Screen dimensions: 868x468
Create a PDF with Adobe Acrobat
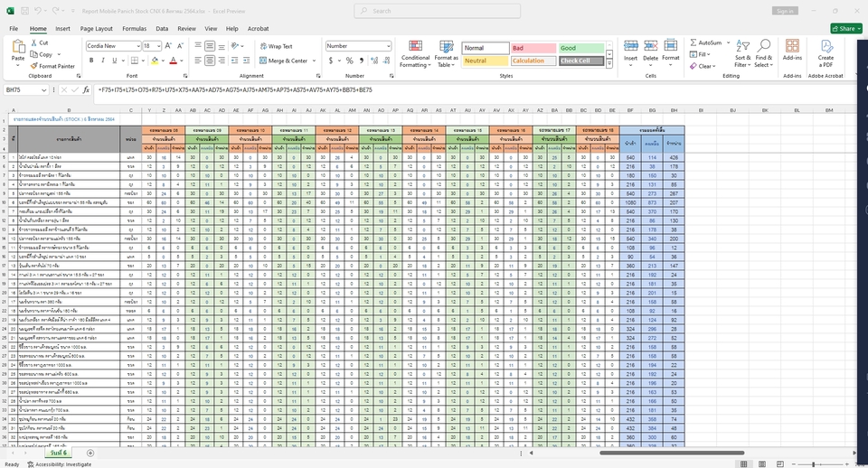826,53
